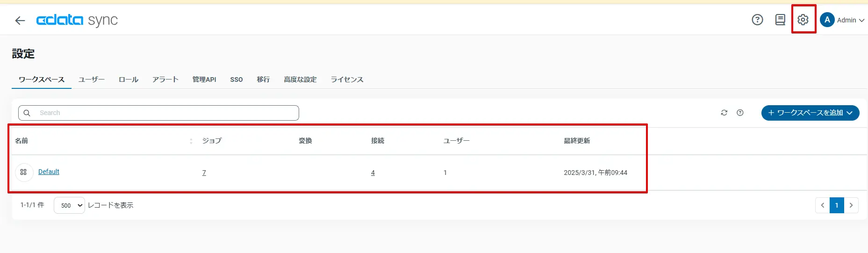Open the Default workspace link
This screenshot has width=868, height=253.
pos(49,172)
